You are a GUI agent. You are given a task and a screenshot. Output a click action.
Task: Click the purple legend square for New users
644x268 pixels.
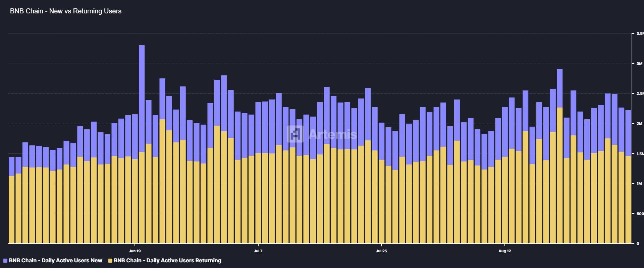point(5,261)
